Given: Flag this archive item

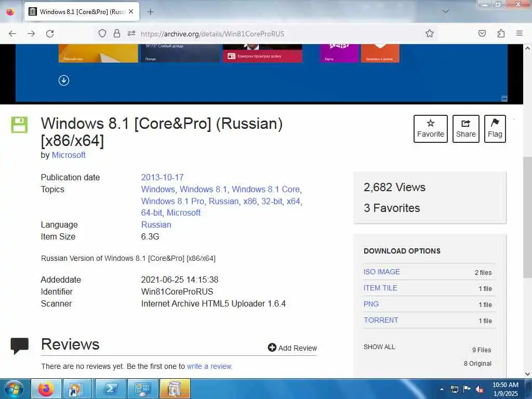Looking at the screenshot, I should click(x=495, y=129).
